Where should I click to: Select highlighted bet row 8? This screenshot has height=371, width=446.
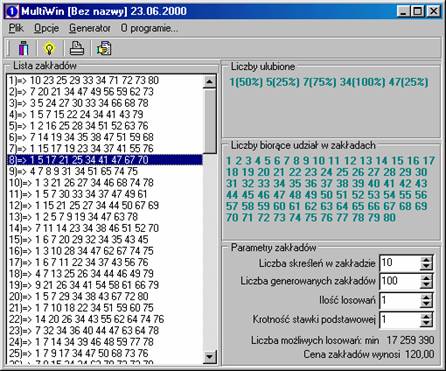[x=105, y=160]
